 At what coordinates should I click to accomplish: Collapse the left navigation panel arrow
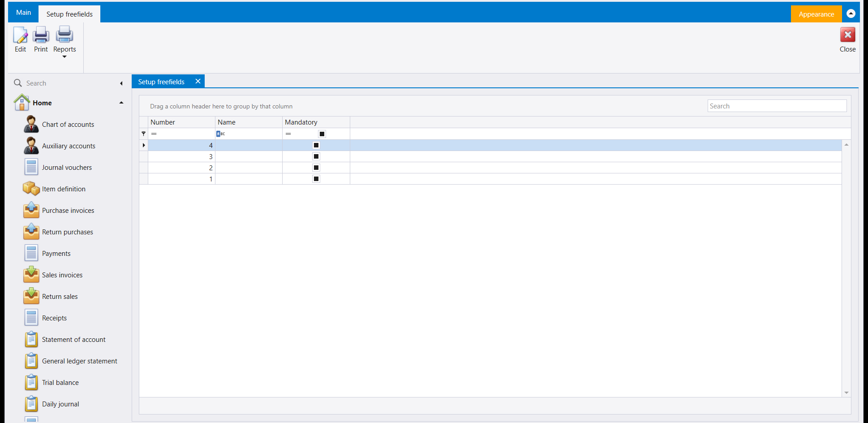point(121,83)
